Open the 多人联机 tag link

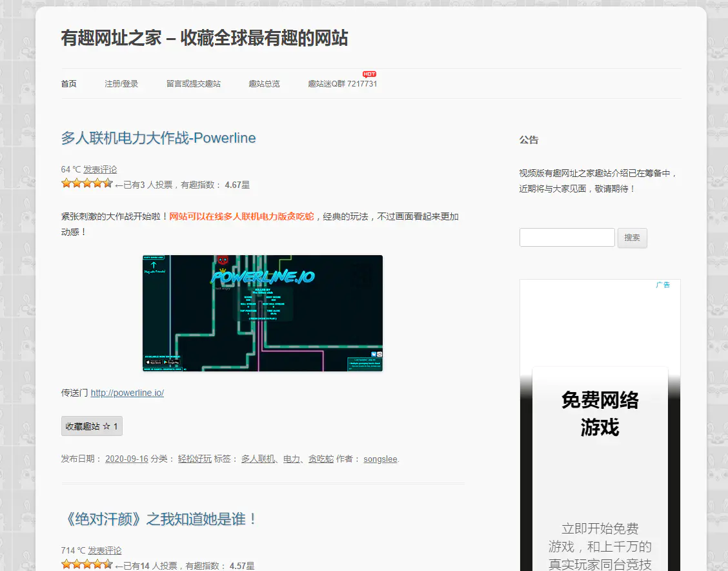click(x=258, y=459)
